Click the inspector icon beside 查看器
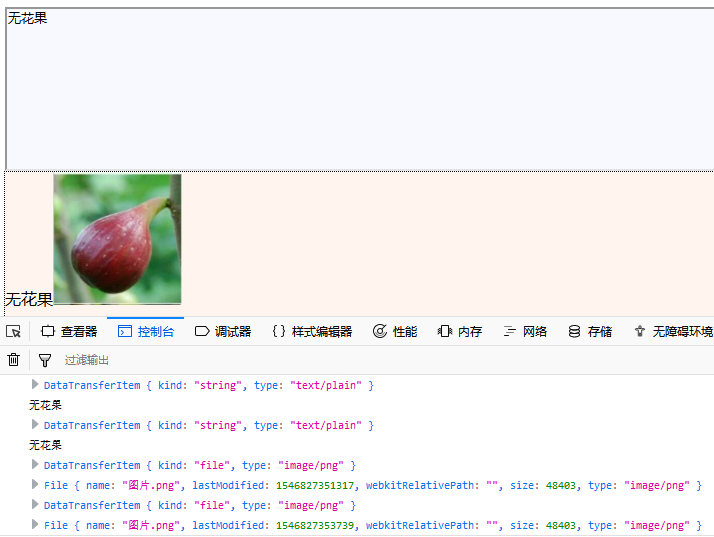The width and height of the screenshot is (714, 537). click(x=48, y=331)
